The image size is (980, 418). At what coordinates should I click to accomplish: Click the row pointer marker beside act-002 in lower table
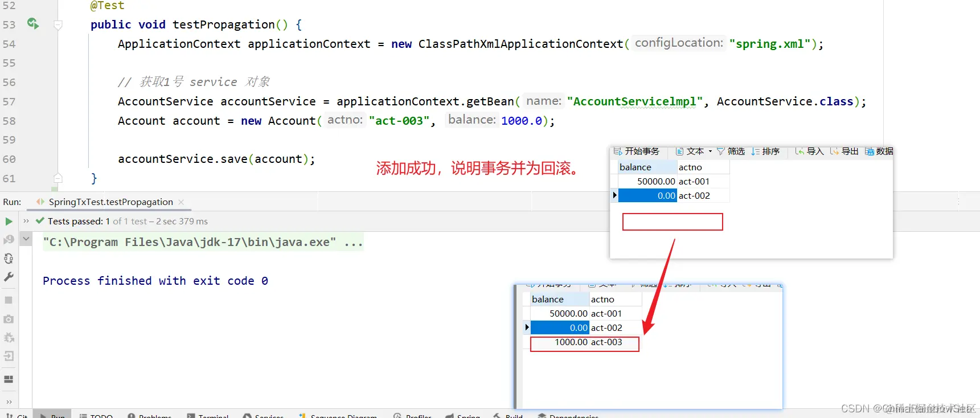(x=527, y=327)
